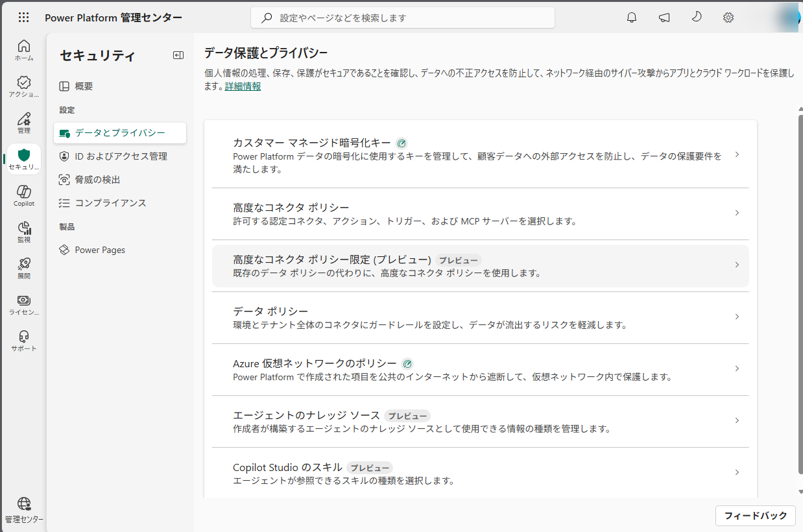Click Power Platform 管理センター header title

pyautogui.click(x=114, y=18)
